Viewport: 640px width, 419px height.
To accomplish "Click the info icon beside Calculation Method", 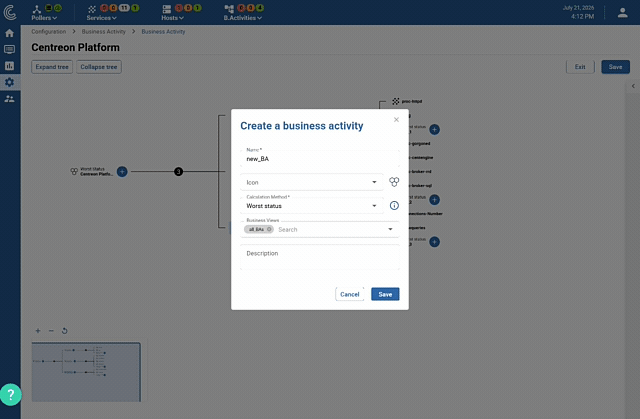I will coord(394,206).
